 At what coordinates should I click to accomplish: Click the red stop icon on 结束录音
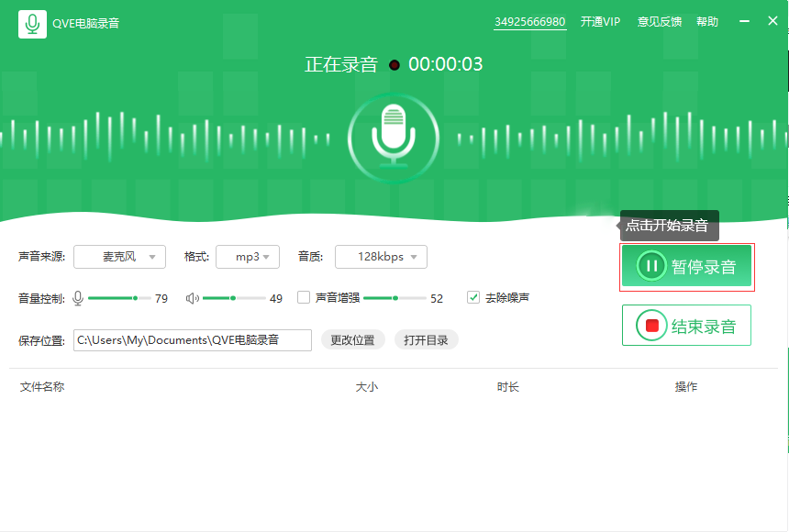[x=653, y=324]
